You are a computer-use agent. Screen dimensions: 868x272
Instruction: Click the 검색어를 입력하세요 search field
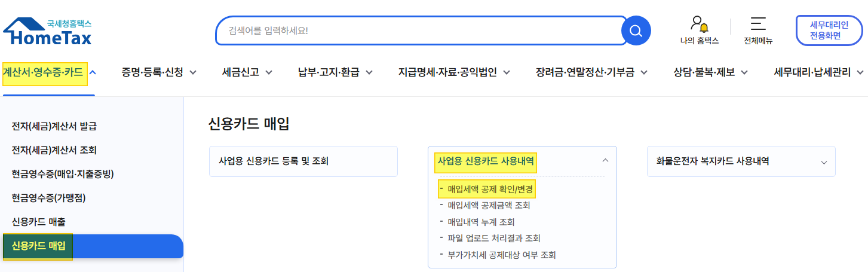pos(418,30)
